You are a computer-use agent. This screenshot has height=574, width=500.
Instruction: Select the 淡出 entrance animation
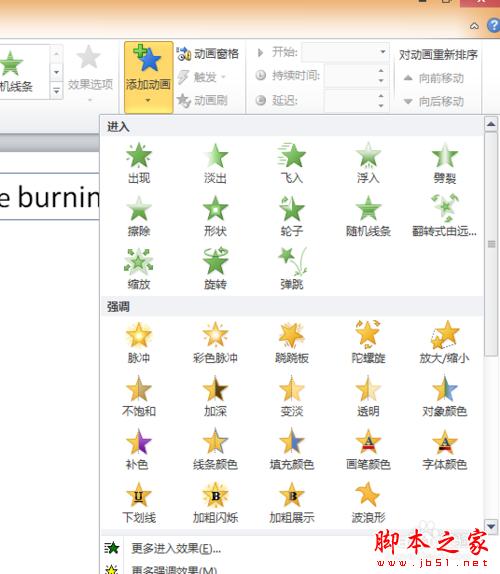pos(215,163)
